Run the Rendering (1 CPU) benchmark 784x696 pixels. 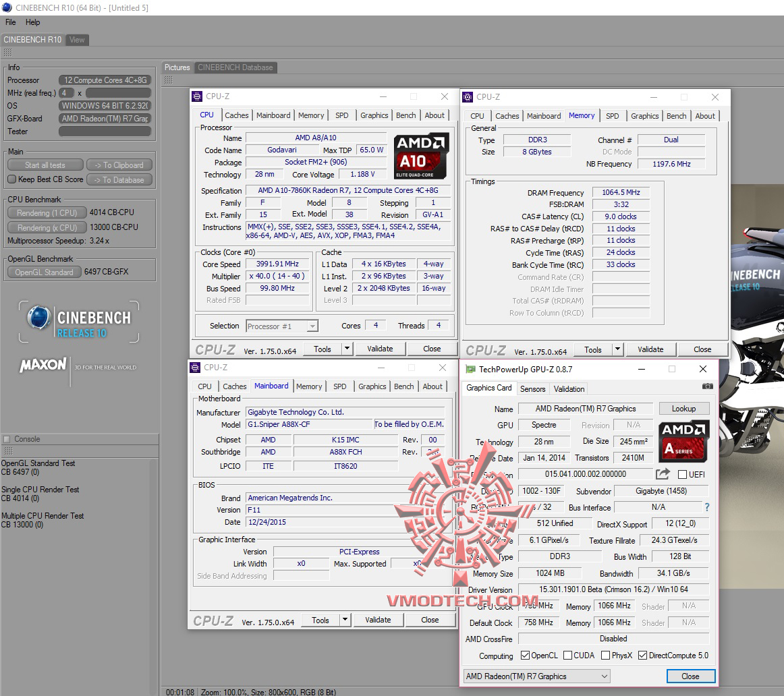point(47,213)
